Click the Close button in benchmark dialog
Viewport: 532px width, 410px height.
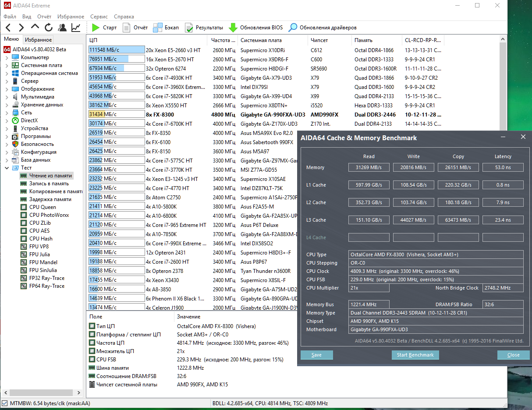click(x=513, y=355)
